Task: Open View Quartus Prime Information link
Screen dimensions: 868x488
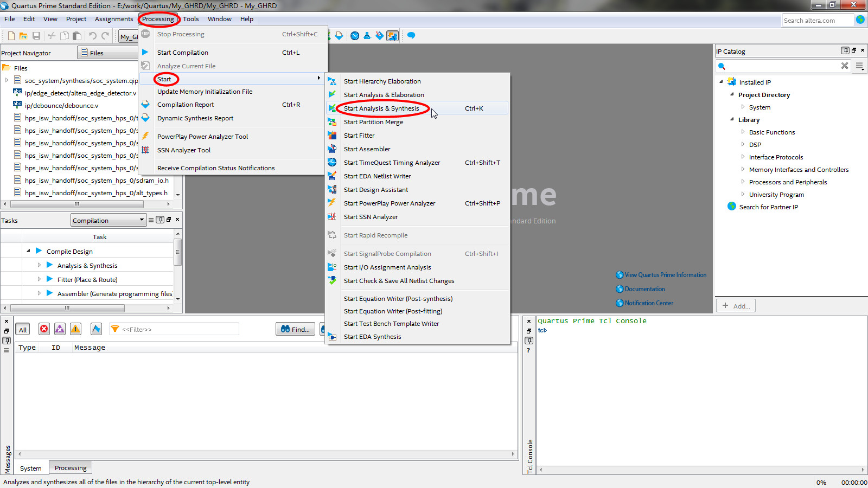Action: click(x=665, y=275)
